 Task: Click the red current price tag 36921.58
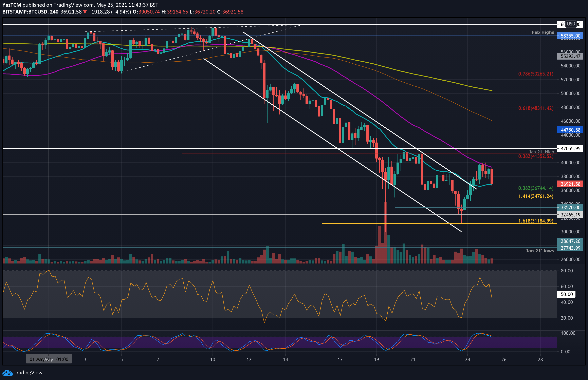[570, 184]
